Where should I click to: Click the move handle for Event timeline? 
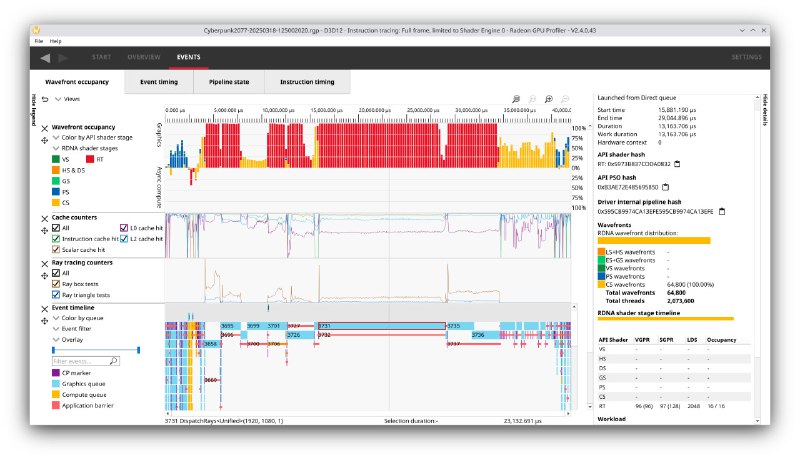tap(45, 321)
